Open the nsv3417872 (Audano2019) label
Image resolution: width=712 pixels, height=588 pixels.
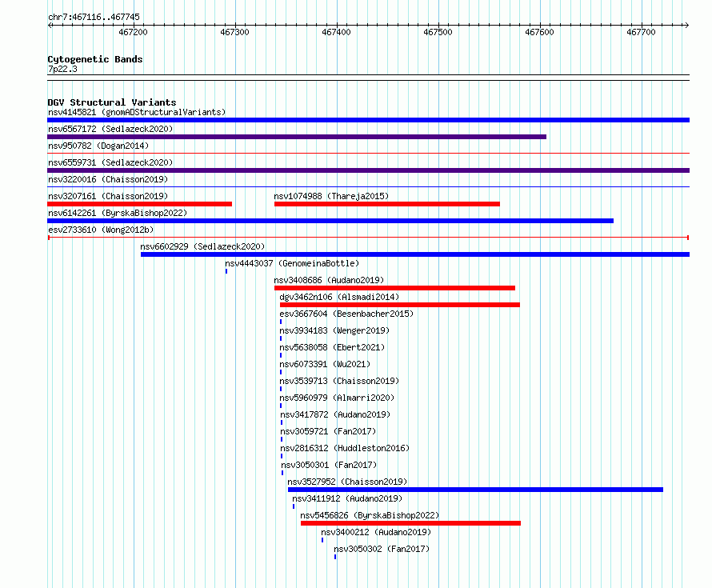[x=335, y=414]
